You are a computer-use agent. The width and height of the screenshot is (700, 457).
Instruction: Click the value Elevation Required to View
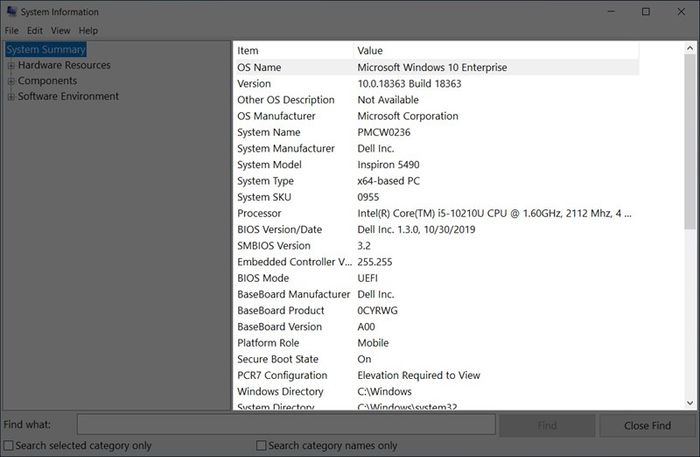[x=419, y=375]
